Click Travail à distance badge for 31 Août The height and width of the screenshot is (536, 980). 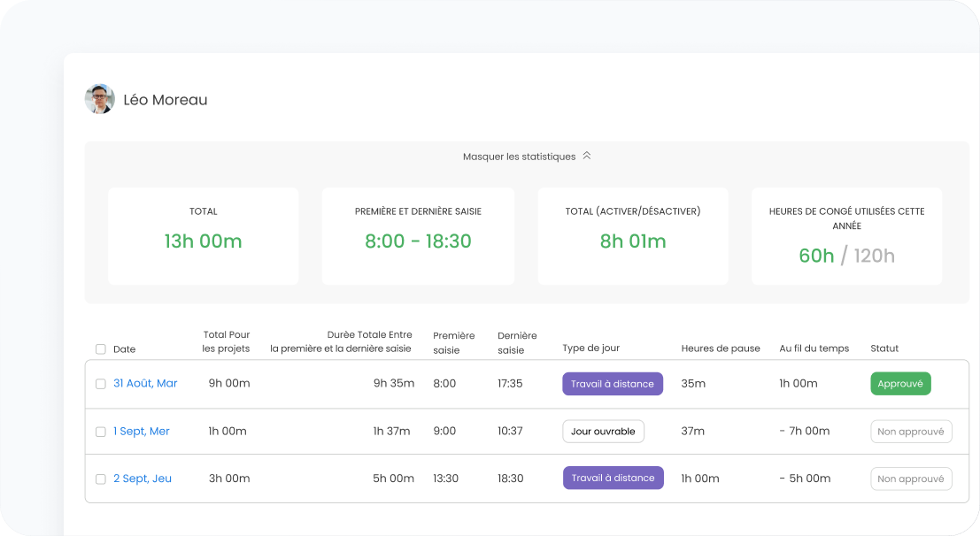coord(613,384)
